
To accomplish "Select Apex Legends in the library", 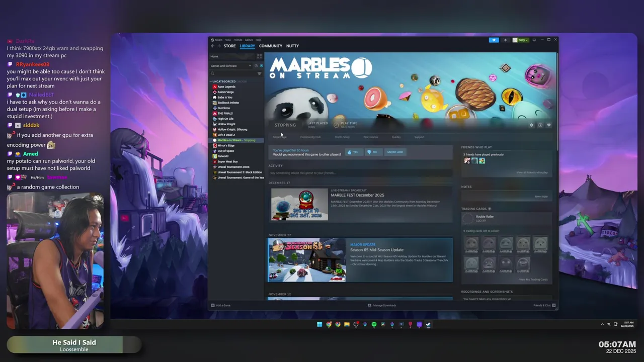I will [226, 86].
